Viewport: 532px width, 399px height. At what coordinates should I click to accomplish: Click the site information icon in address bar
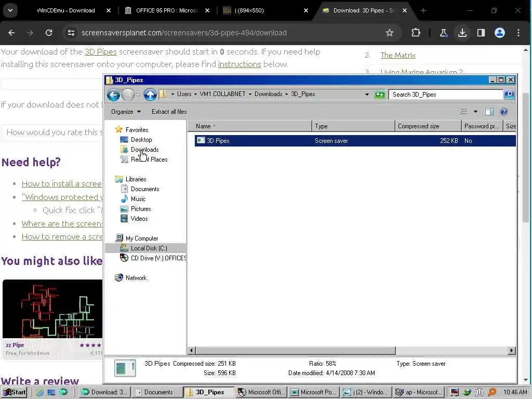tap(71, 33)
